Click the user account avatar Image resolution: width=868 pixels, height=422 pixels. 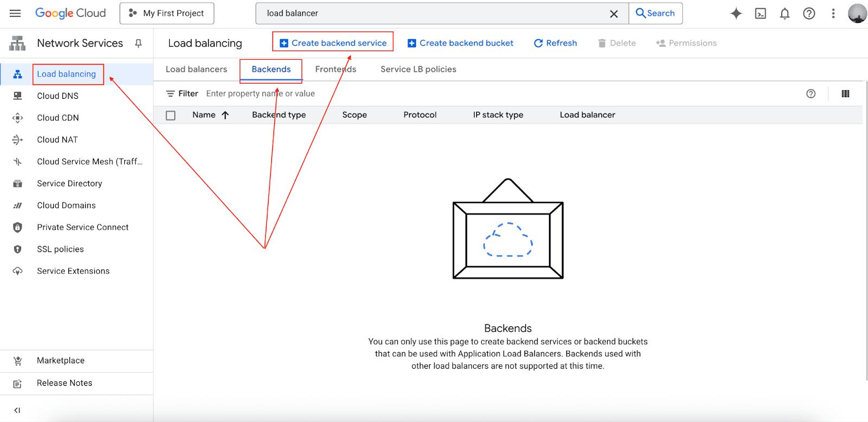click(x=857, y=14)
